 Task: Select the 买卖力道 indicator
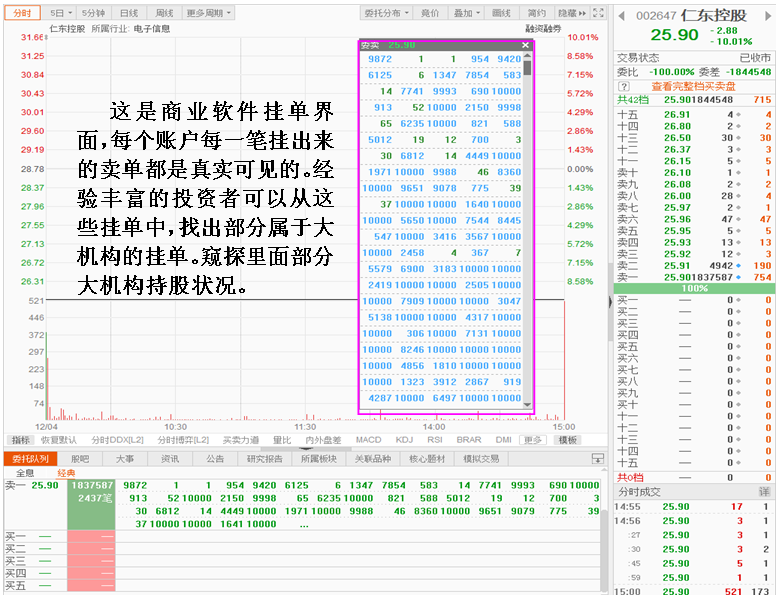240,440
